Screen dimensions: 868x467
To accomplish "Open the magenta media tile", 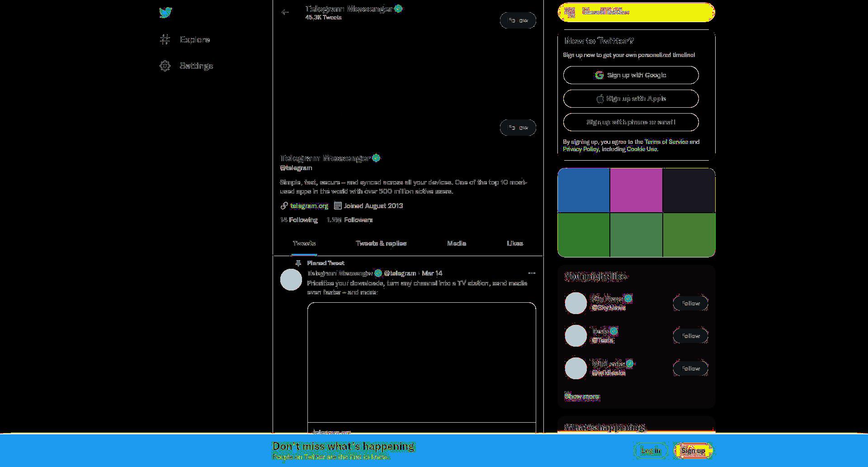I will coord(636,190).
